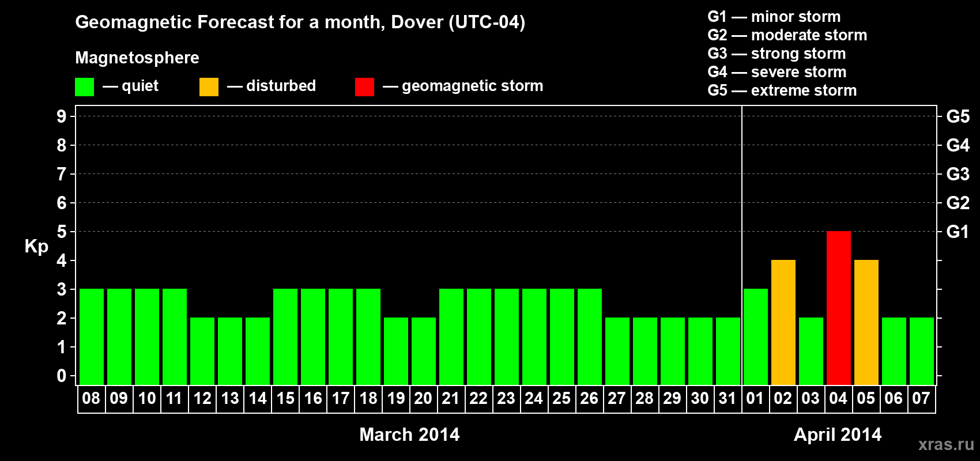The width and height of the screenshot is (980, 461).
Task: Select the yellow bar for April 02
Action: coord(783,322)
